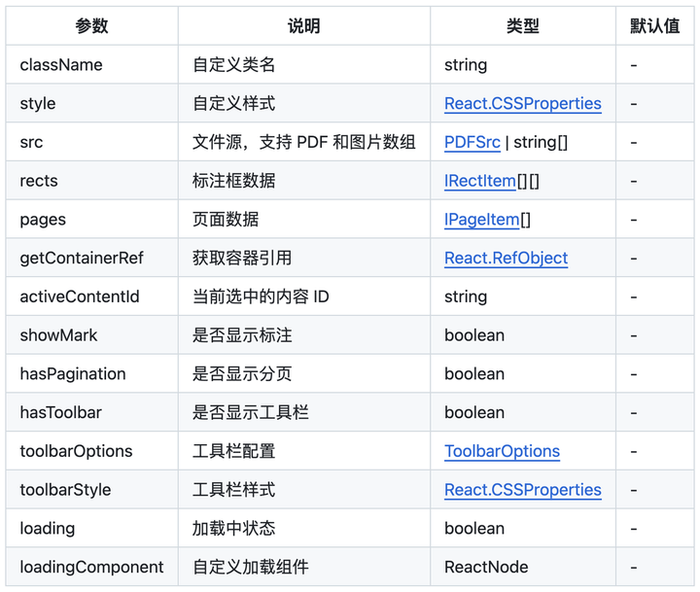Click the loadingComponent parameter name
Viewport: 700px width, 592px height.
coord(91,567)
